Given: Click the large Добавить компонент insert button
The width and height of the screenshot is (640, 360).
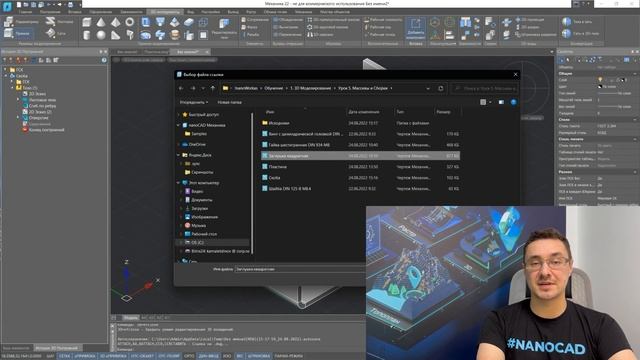Looking at the screenshot, I should (416, 29).
